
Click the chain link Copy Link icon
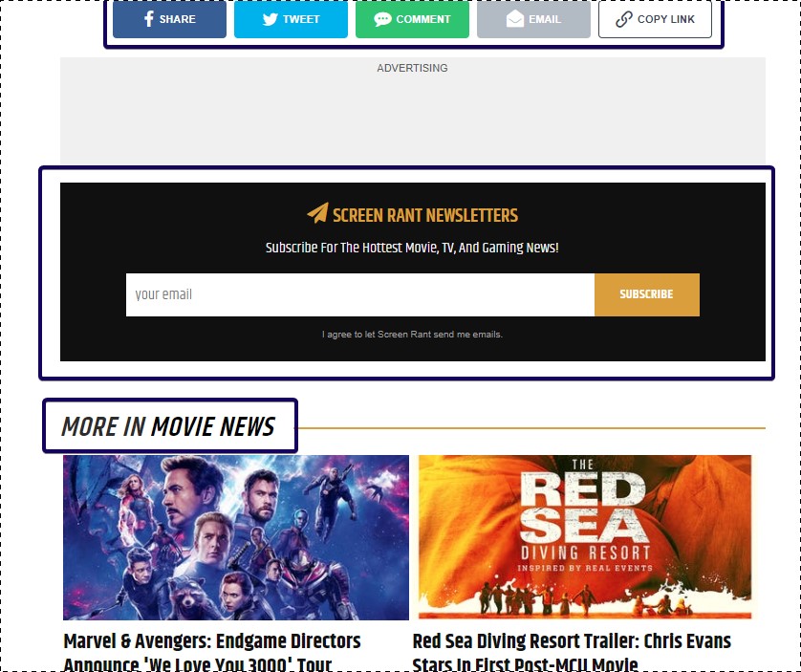(x=624, y=19)
